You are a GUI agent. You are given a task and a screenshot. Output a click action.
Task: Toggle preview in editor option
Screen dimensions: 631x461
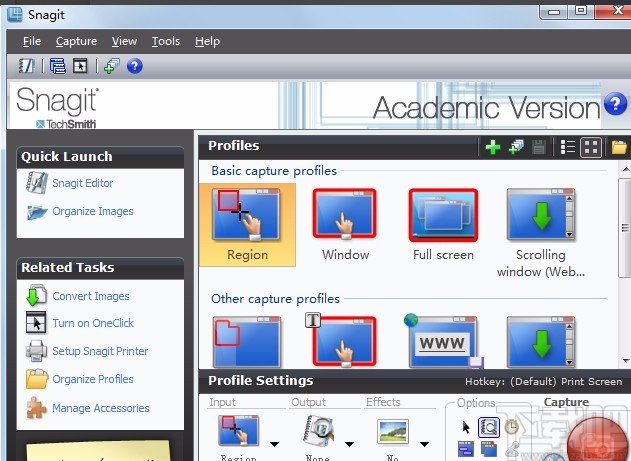(489, 427)
